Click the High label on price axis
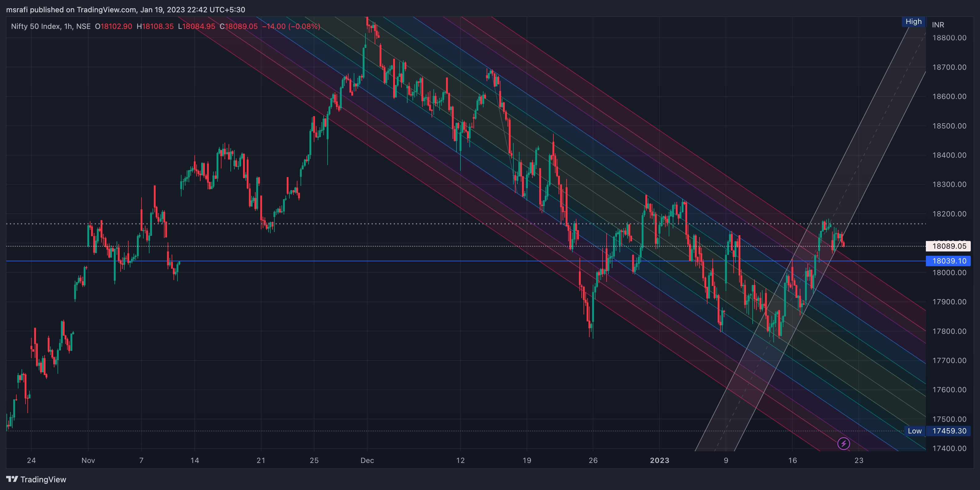Screen dimensions: 980x490 coord(914,21)
